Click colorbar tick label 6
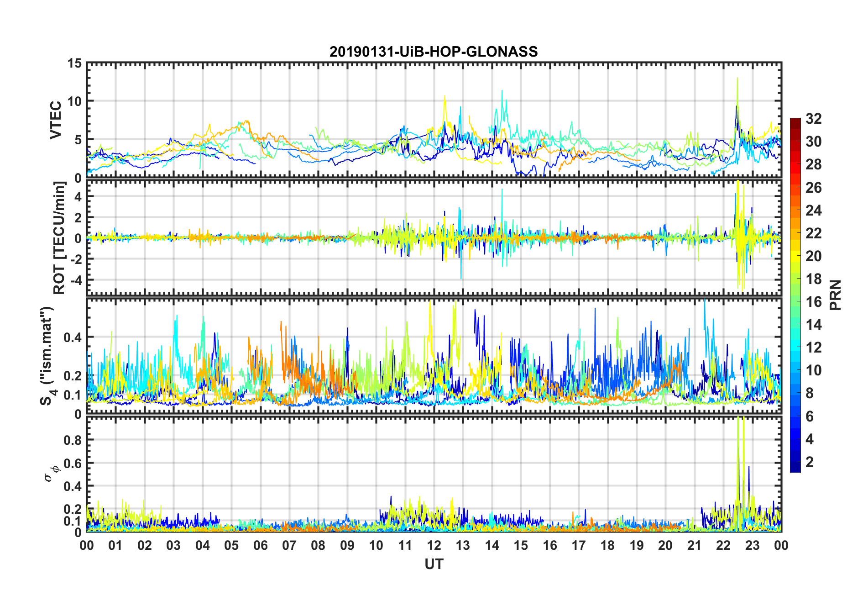This screenshot has height=590, width=868. (x=810, y=416)
